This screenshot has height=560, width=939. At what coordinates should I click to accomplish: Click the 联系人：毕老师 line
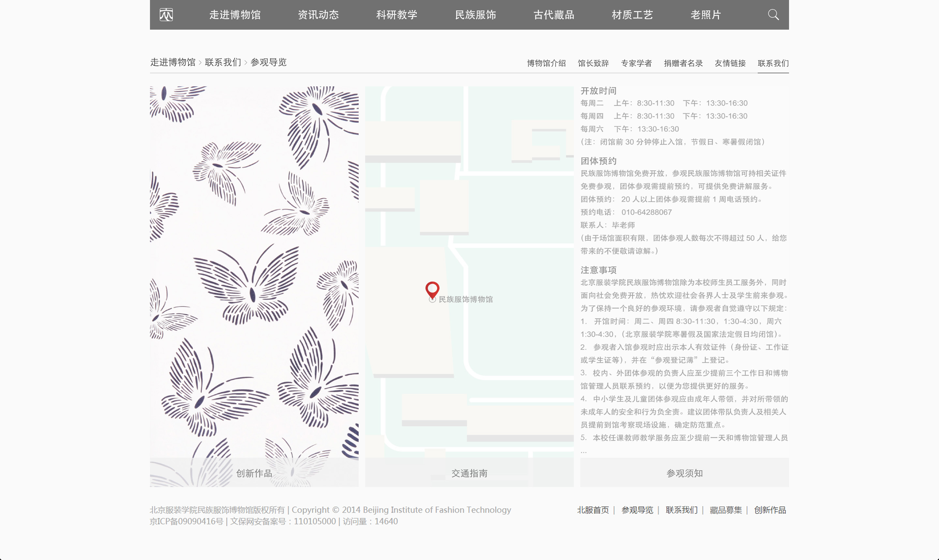coord(607,225)
